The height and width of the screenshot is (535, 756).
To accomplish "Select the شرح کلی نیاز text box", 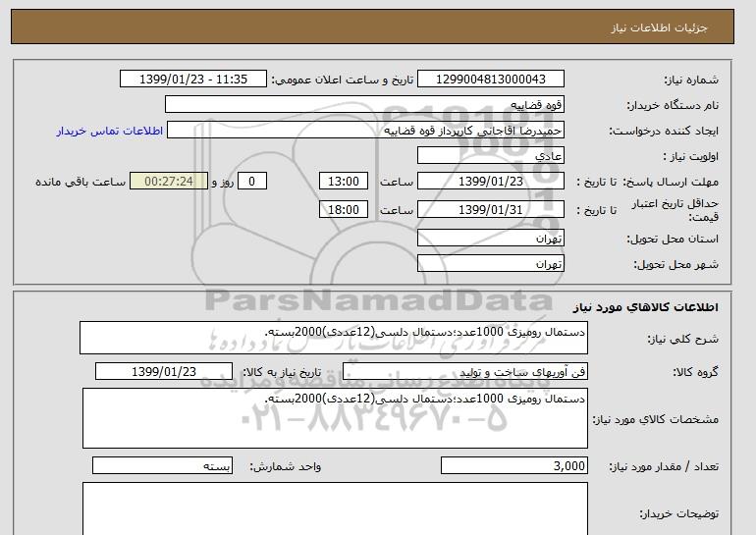I will [334, 338].
